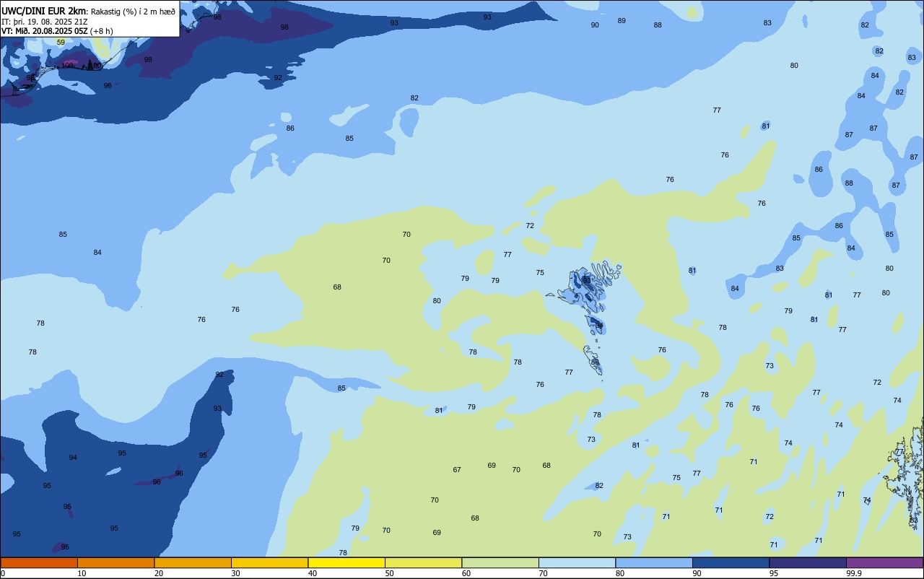Click the '67' humidity value on the map
The height and width of the screenshot is (579, 924).
(x=457, y=470)
